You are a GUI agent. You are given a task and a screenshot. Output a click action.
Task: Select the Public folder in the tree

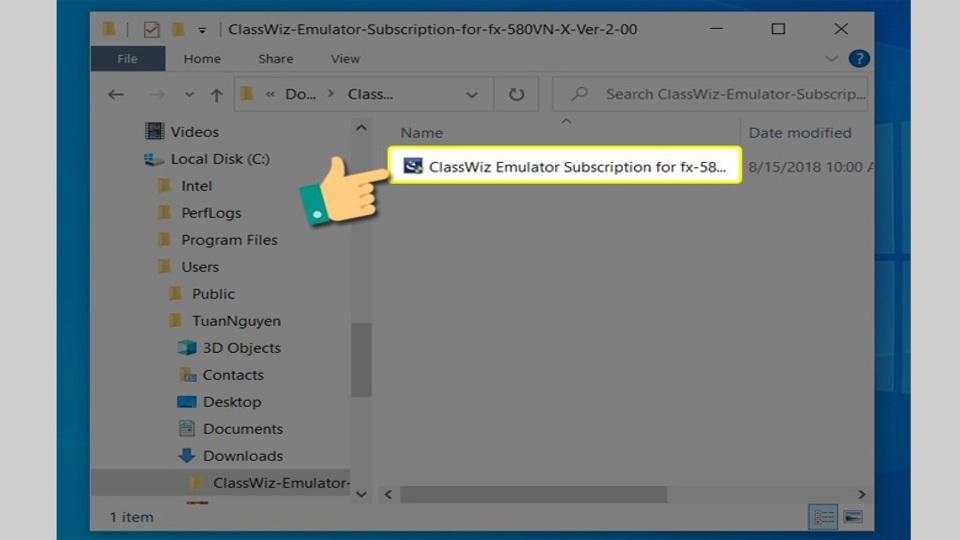(213, 293)
